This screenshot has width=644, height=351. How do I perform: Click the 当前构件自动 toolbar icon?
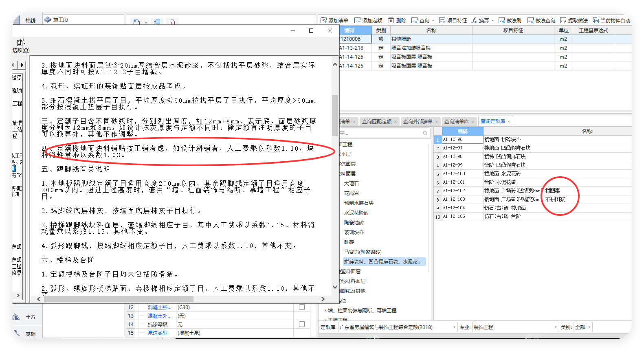click(596, 20)
